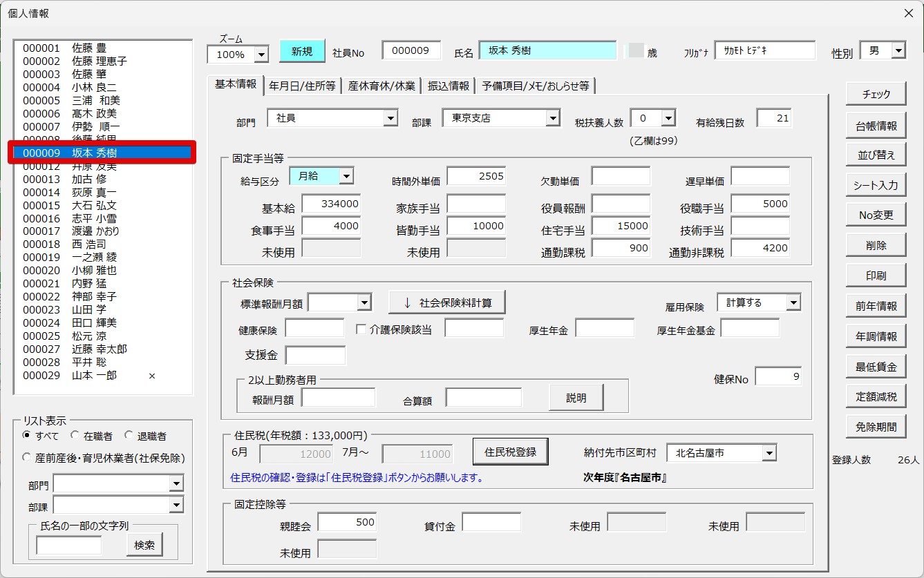Open シート入力
The width and height of the screenshot is (924, 578).
876,185
